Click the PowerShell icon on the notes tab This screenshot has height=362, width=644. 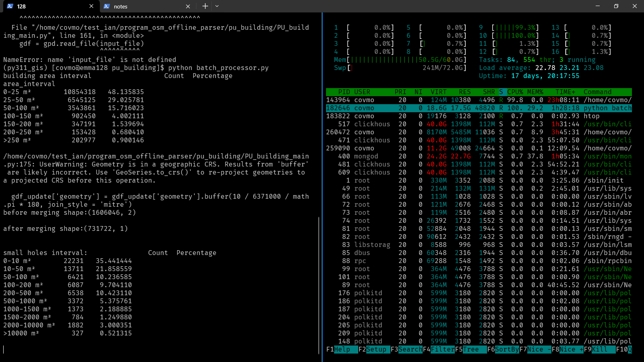point(107,6)
